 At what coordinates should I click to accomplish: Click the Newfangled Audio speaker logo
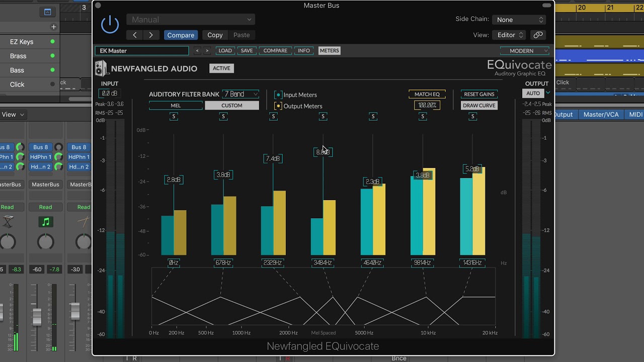[x=101, y=68]
